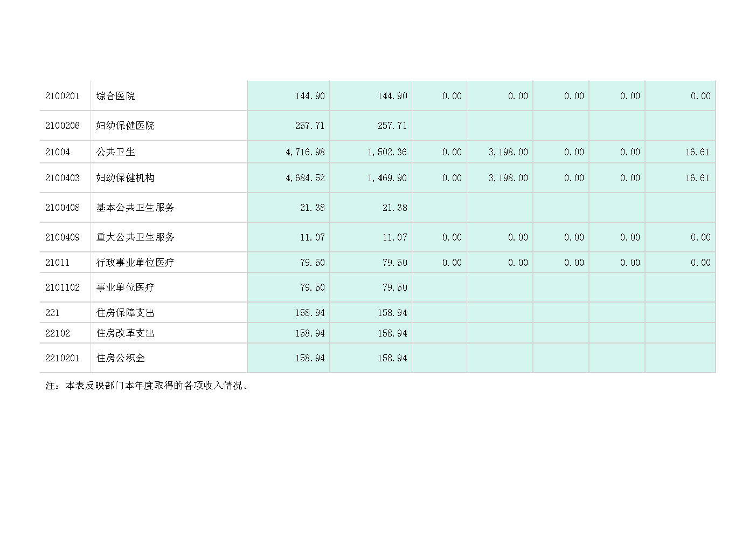Click the 妇幼保健机构 row label
This screenshot has width=756, height=535.
[125, 178]
